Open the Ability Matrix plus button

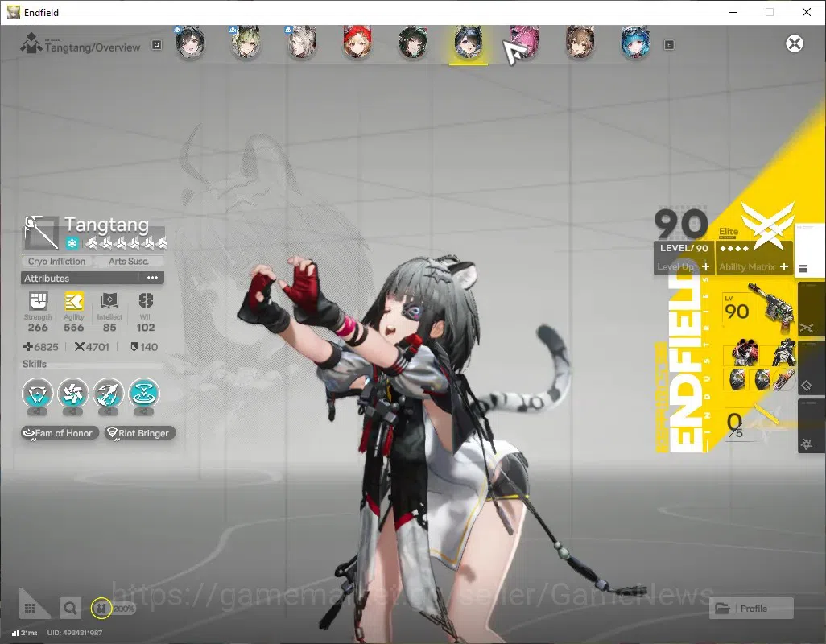coord(784,267)
